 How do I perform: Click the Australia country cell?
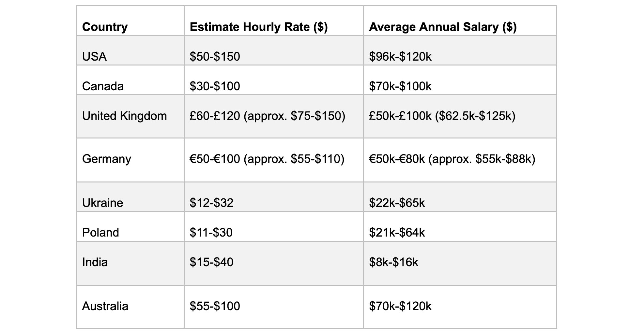click(x=130, y=307)
